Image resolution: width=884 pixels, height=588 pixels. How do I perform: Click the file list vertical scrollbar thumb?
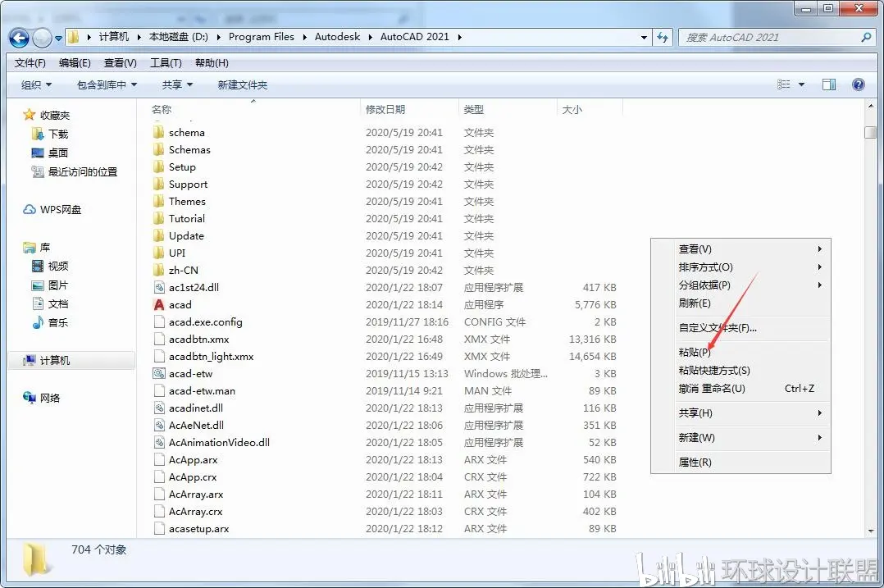(x=871, y=132)
